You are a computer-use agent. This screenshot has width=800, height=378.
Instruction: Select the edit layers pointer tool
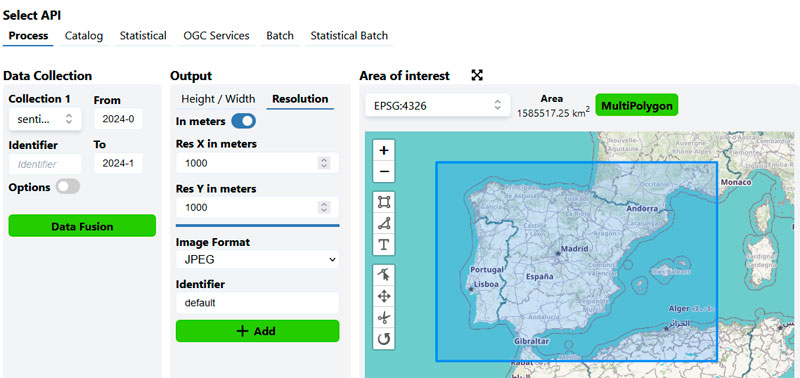pyautogui.click(x=384, y=275)
